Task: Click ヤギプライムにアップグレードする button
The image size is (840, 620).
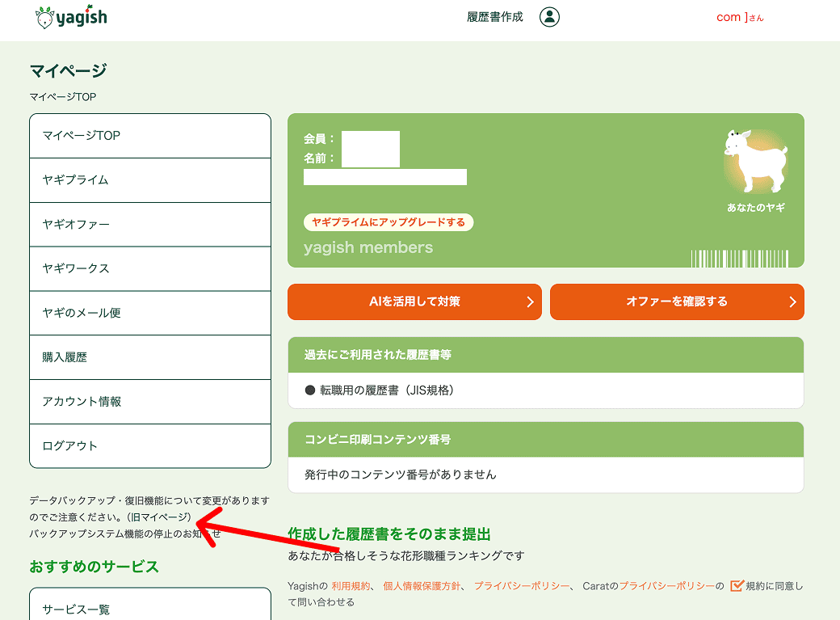Action: coord(388,222)
